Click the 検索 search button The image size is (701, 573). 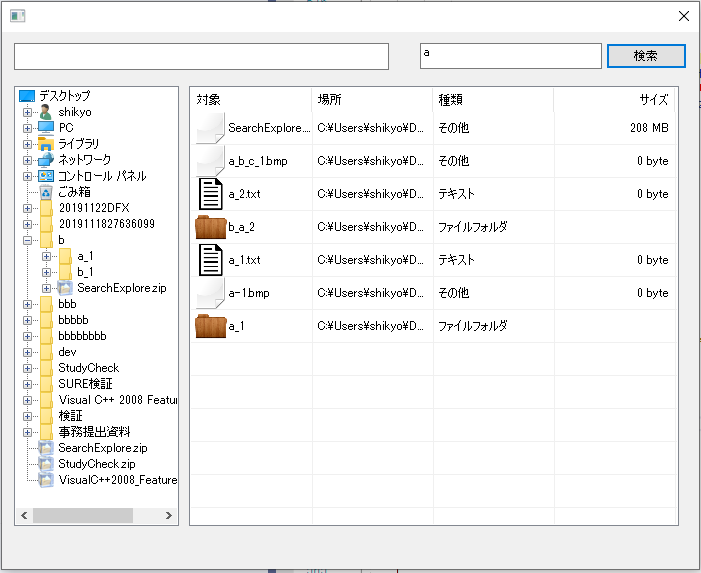(646, 56)
